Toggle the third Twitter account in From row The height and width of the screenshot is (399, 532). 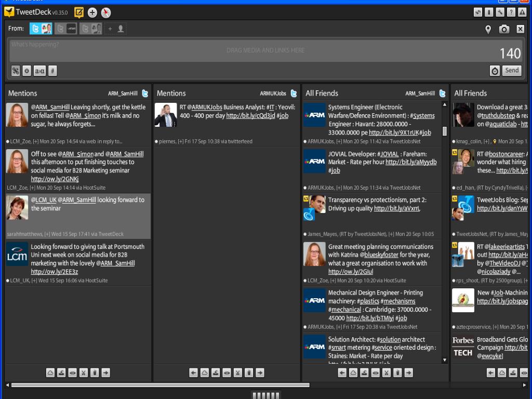(x=91, y=29)
